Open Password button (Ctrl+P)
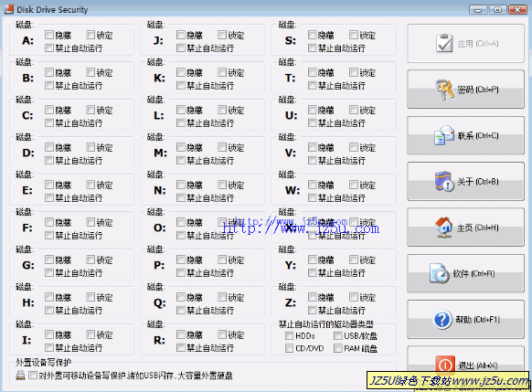 465,90
